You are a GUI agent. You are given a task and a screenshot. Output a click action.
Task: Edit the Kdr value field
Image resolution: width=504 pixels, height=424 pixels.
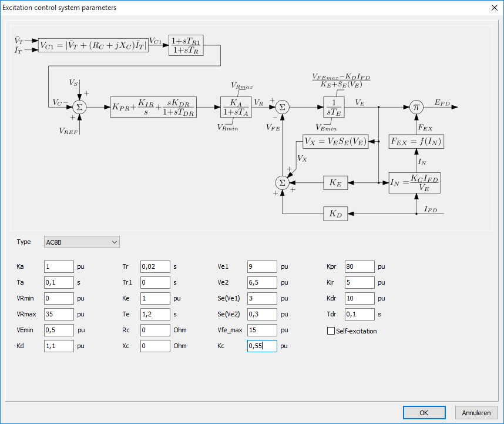pos(359,298)
